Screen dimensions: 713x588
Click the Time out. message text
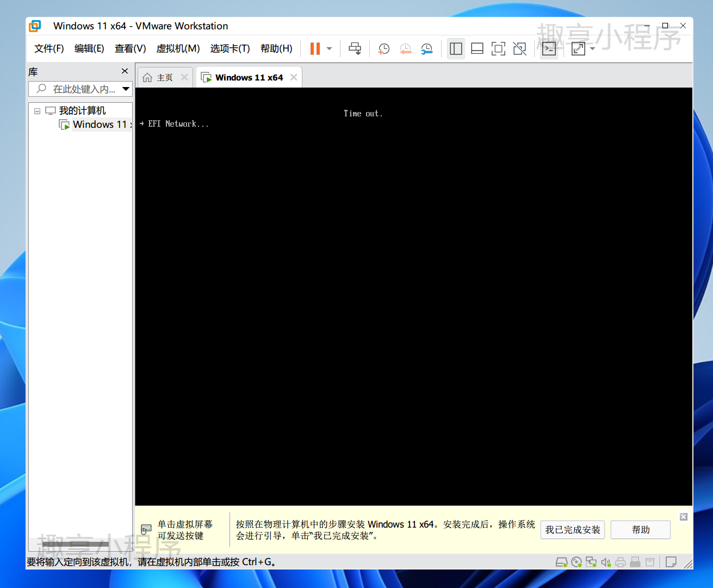363,114
